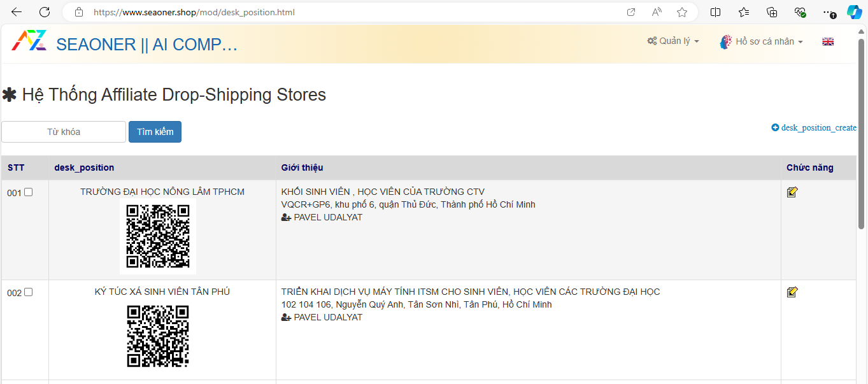Open the desk_position_create link
Viewport: 868px width, 384px height.
(x=814, y=127)
